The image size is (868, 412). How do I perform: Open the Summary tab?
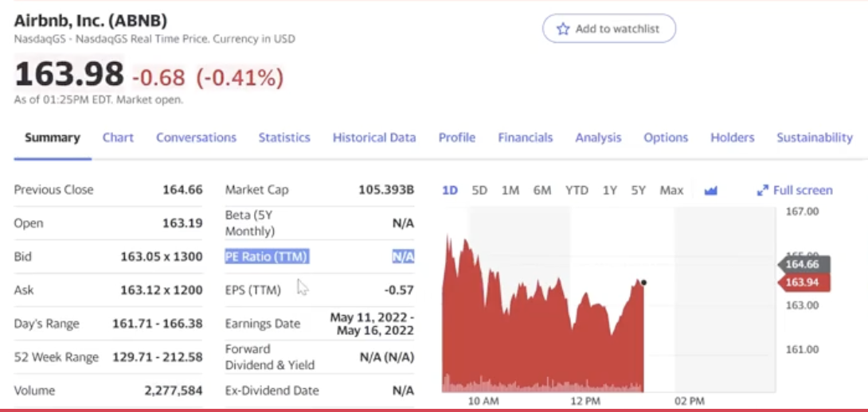pyautogui.click(x=53, y=138)
